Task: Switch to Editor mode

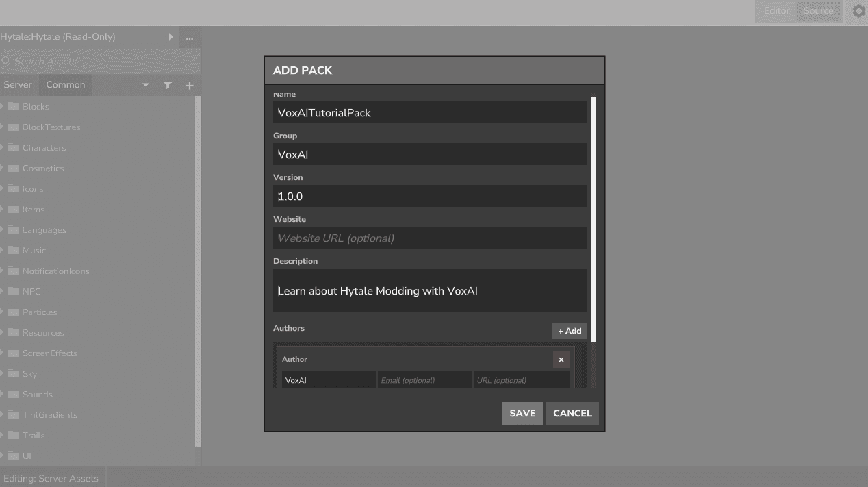Action: click(776, 11)
